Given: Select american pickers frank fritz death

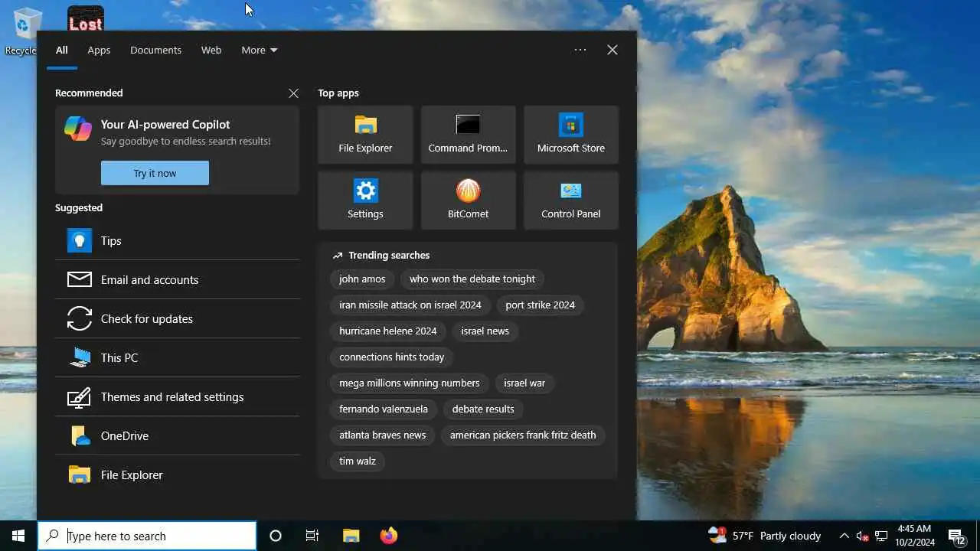Looking at the screenshot, I should coord(523,435).
